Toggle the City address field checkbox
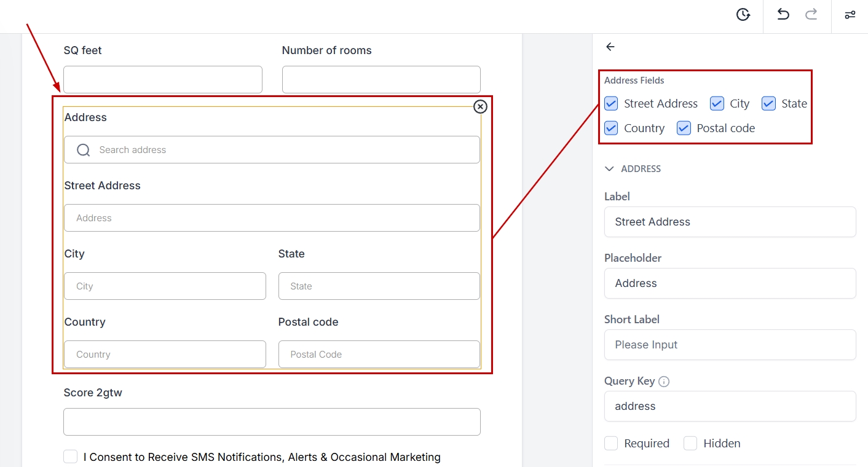Viewport: 868px width, 467px height. tap(717, 103)
